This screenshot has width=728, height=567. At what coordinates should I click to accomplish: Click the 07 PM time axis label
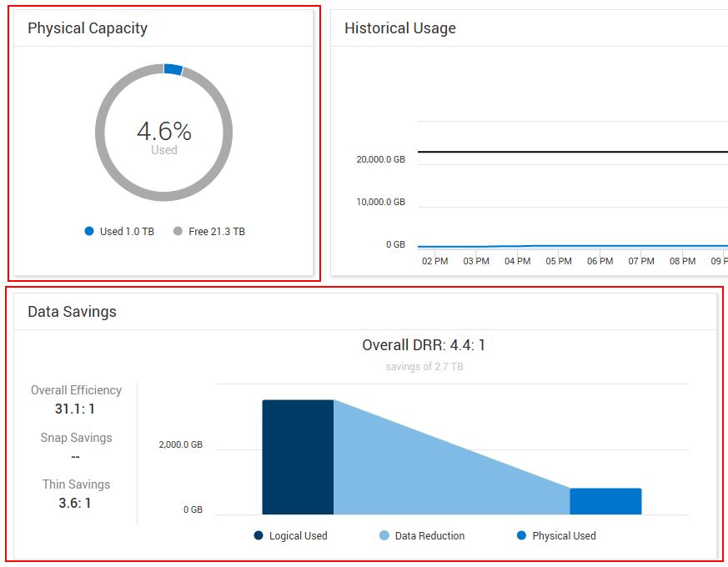coord(641,261)
